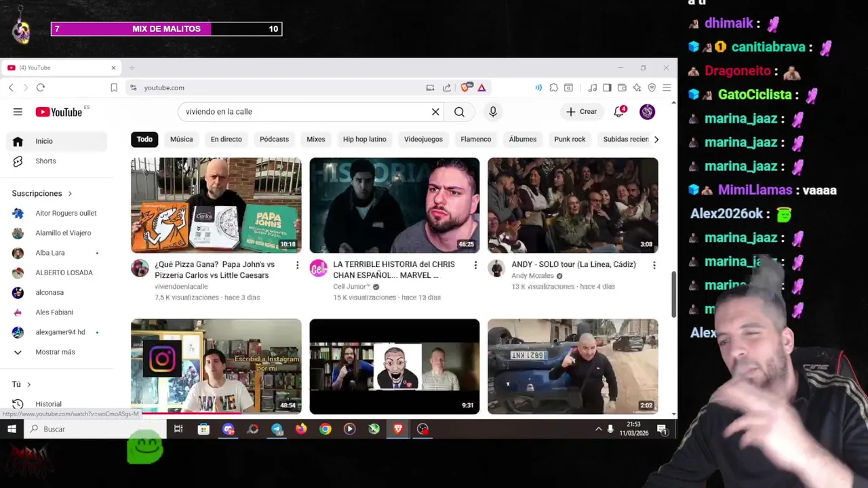This screenshot has height=488, width=868.
Task: Go to YouTube home via the logo
Action: (x=58, y=112)
